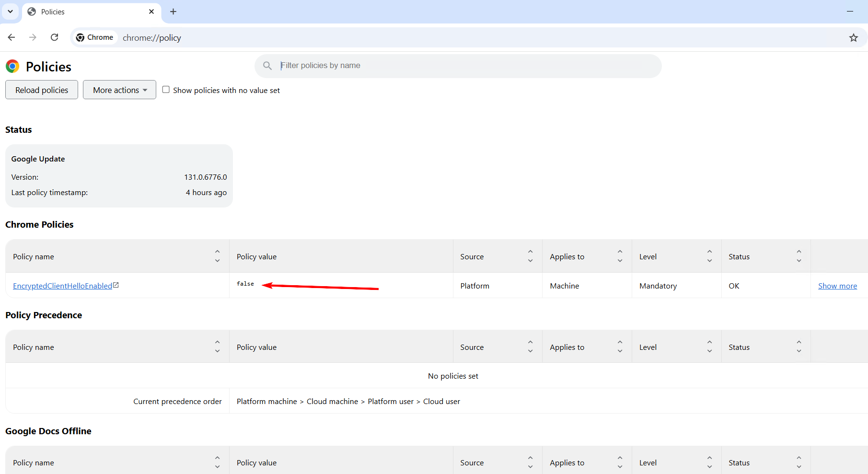This screenshot has height=474, width=868.
Task: Open the EncryptedClientHelloEnabled policy link
Action: tap(62, 286)
